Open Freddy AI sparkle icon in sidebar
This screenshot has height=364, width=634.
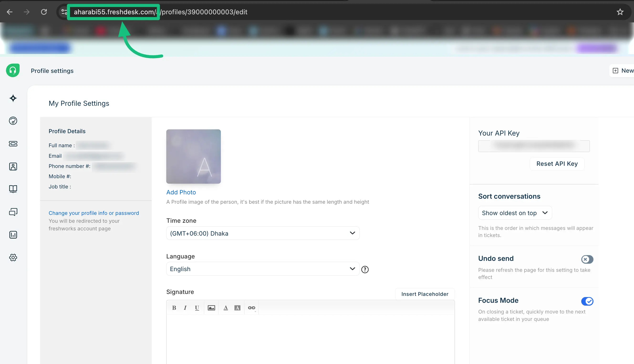[x=13, y=98]
